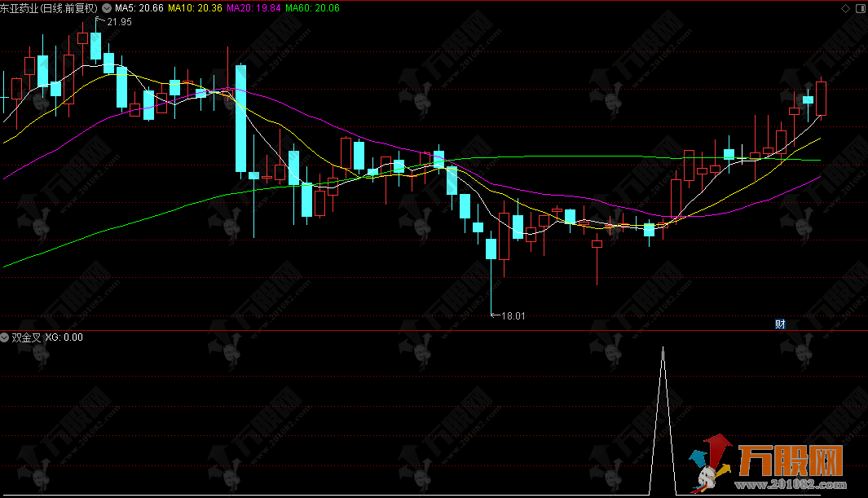Click the 21.95 high price marker

click(x=118, y=22)
